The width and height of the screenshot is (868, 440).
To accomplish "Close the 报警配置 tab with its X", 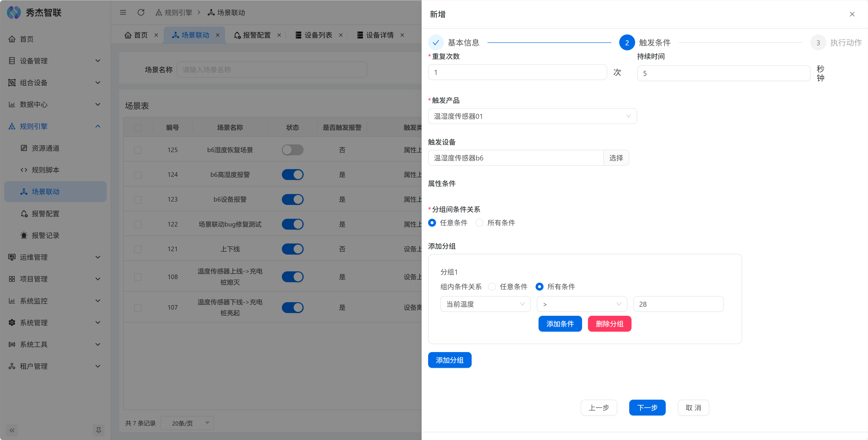I will (279, 35).
